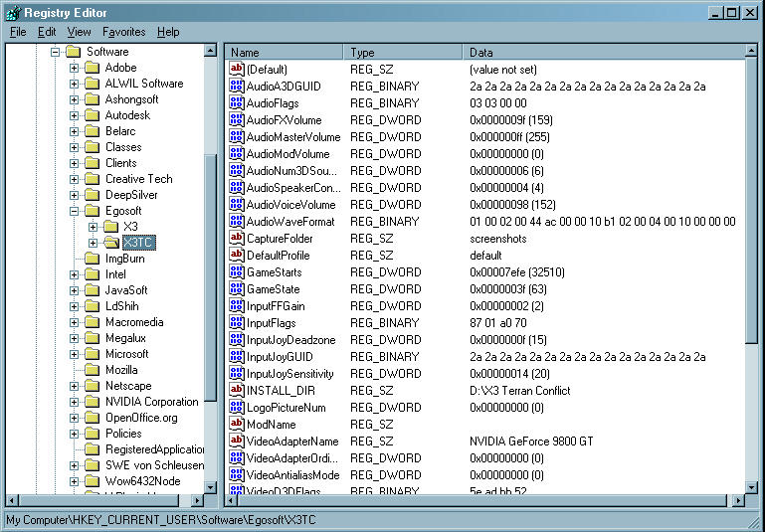Open the File menu
Viewport: 765px width, 532px height.
click(18, 32)
